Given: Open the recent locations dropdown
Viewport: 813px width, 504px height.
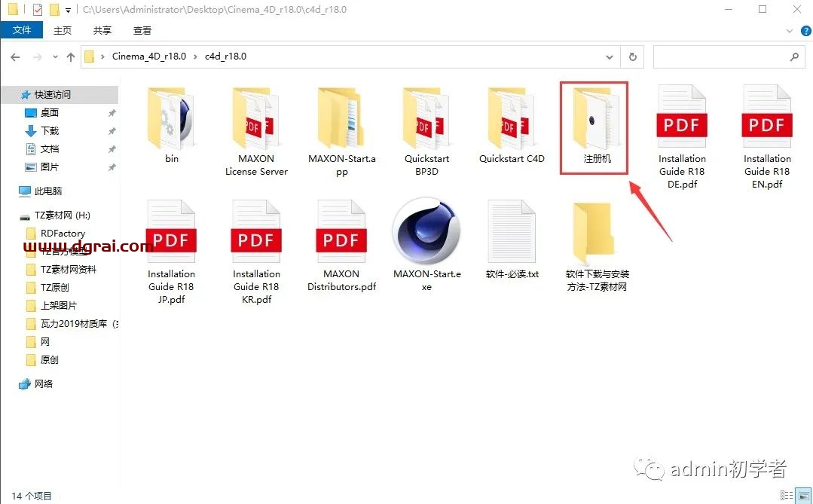Looking at the screenshot, I should pyautogui.click(x=55, y=57).
